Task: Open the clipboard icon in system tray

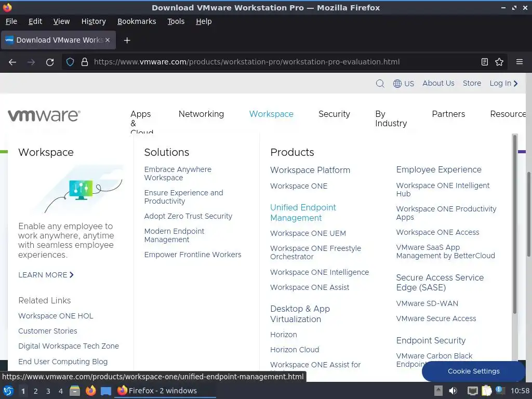Action: pos(486,391)
